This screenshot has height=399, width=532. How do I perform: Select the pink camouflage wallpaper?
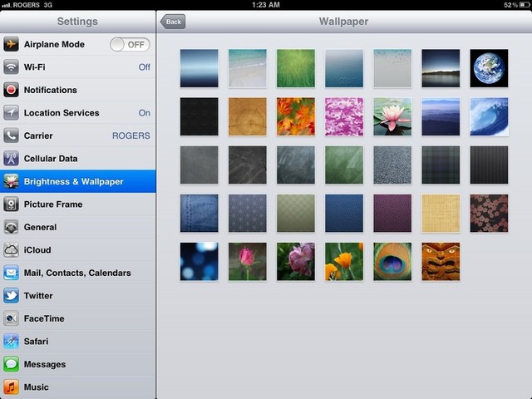344,116
